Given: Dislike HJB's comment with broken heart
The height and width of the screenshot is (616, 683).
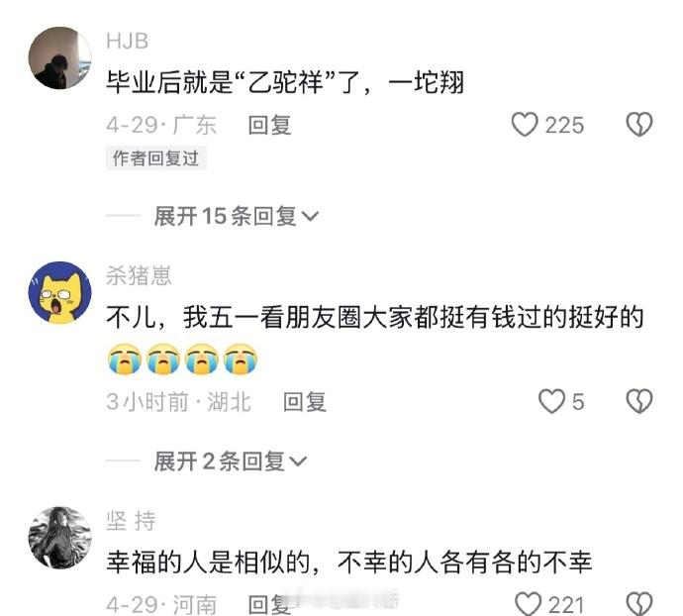Looking at the screenshot, I should click(639, 125).
